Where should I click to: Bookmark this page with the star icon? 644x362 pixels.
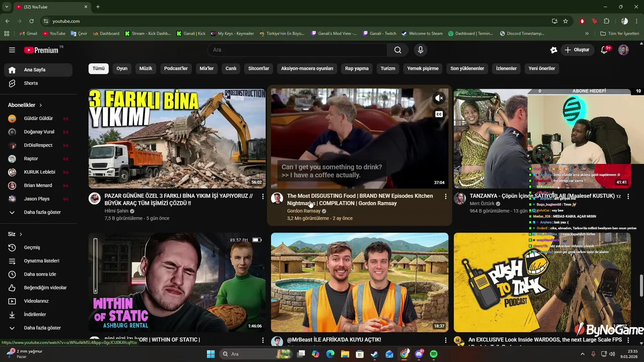click(x=566, y=21)
